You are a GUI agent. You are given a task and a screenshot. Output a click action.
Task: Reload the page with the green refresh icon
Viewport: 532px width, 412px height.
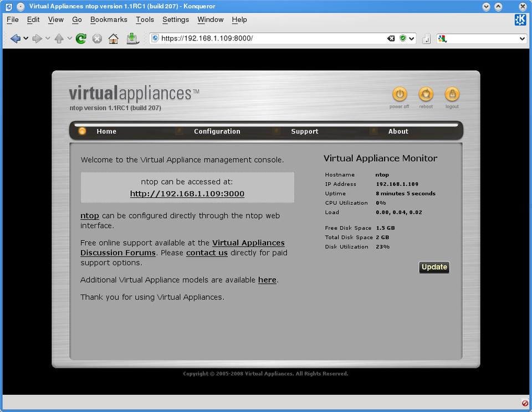(x=81, y=39)
